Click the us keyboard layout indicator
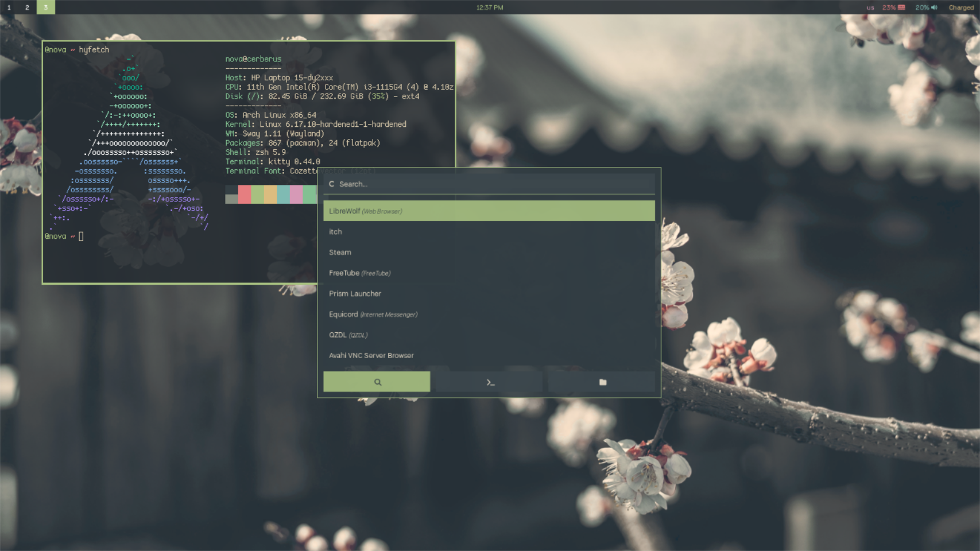 point(869,7)
